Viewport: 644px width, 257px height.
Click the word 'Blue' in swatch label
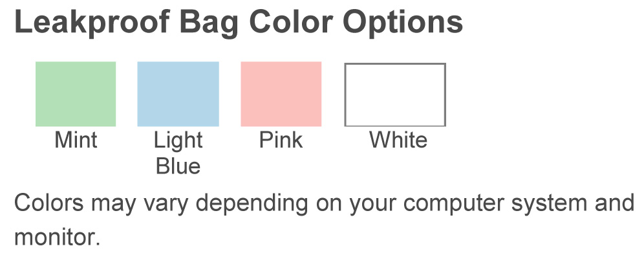coord(178,166)
